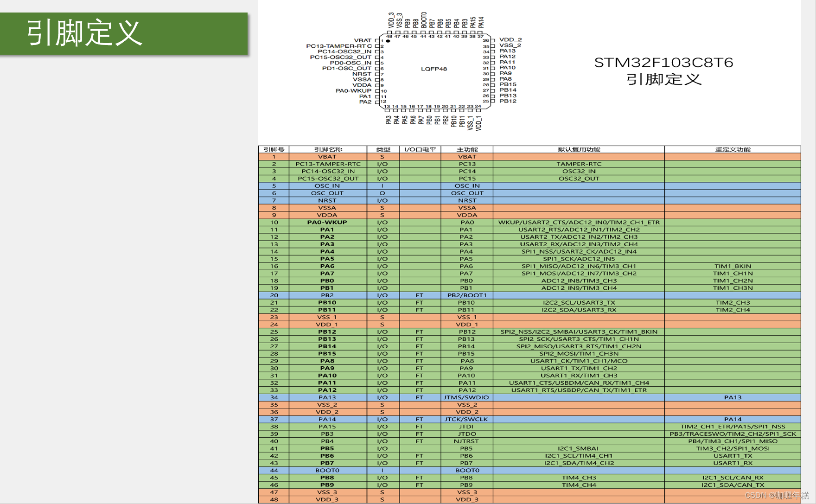Select the '类型' column header
The width and height of the screenshot is (816, 504).
click(383, 149)
